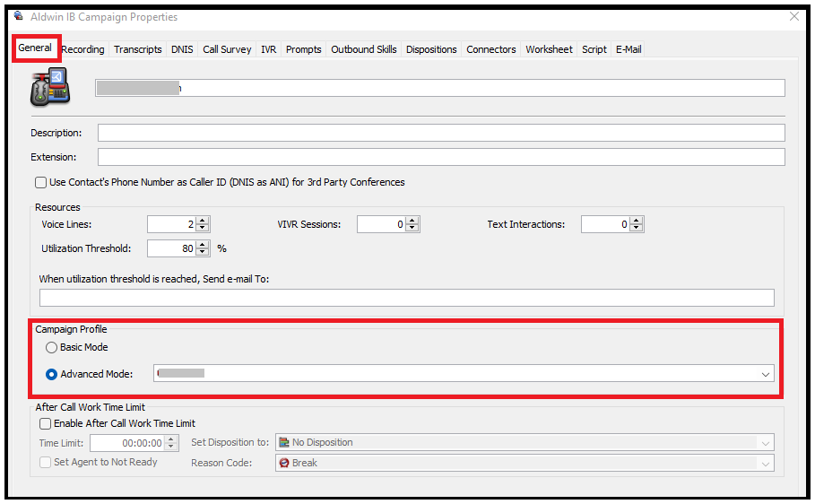815x504 pixels.
Task: Decrease VIVR Sessions value
Action: click(412, 229)
